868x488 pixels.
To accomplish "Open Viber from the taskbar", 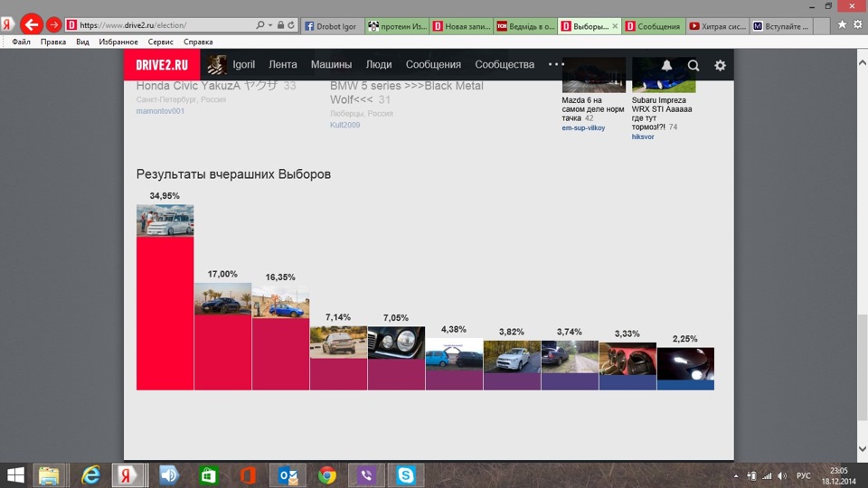I will [x=366, y=475].
